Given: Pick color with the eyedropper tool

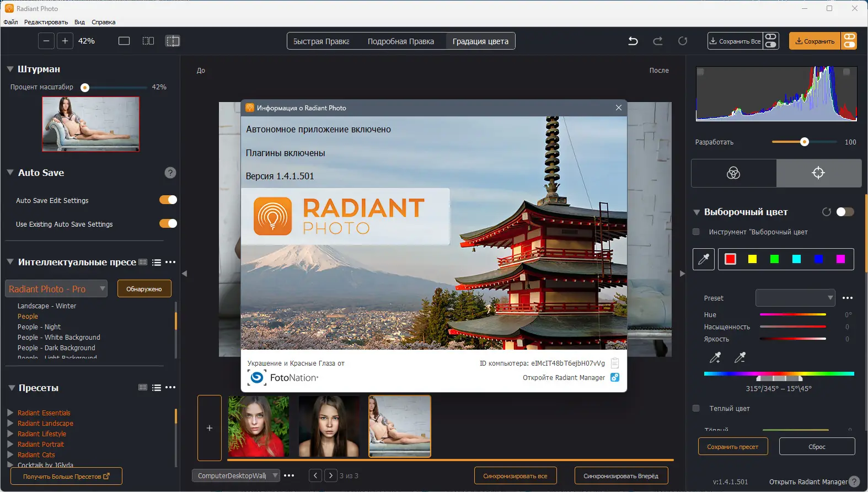Looking at the screenshot, I should pos(704,259).
